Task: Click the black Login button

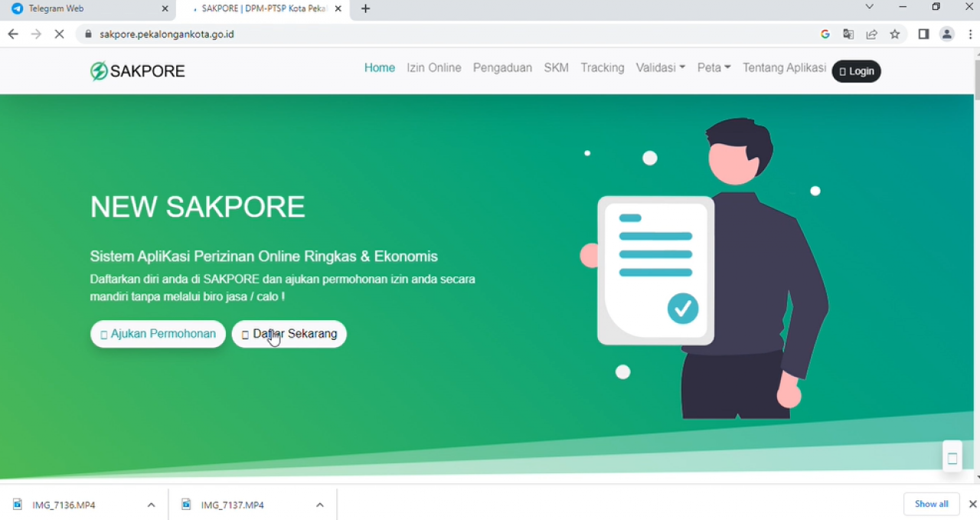Action: click(x=856, y=71)
